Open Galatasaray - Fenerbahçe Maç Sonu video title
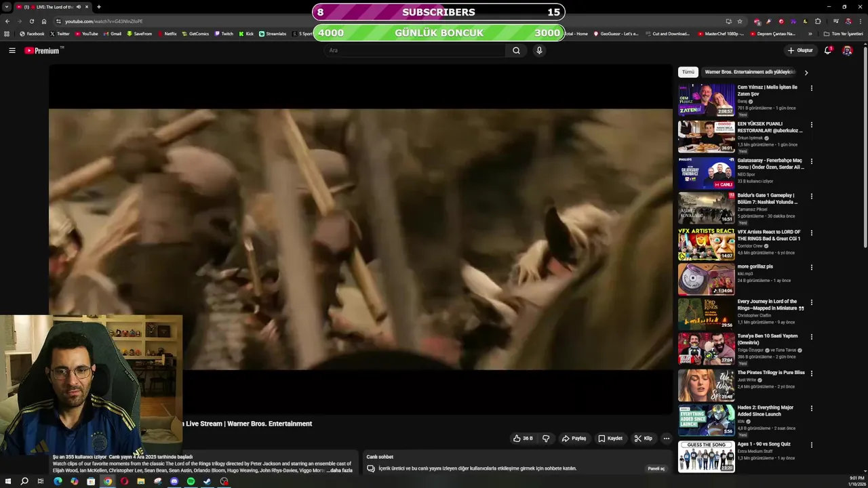The image size is (868, 488). tap(770, 163)
